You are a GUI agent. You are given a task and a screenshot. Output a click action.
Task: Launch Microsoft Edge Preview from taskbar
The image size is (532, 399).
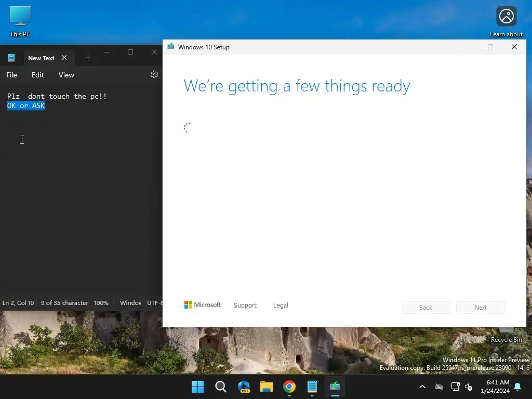click(244, 387)
